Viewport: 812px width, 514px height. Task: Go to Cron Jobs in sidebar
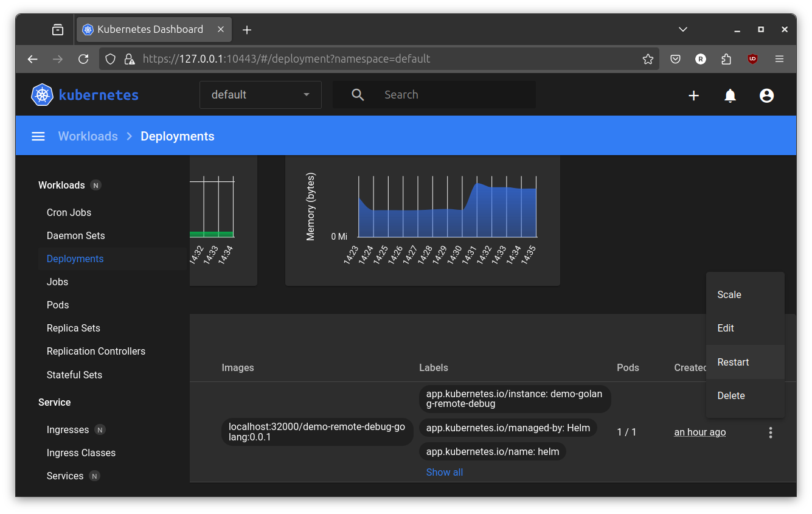click(x=69, y=212)
